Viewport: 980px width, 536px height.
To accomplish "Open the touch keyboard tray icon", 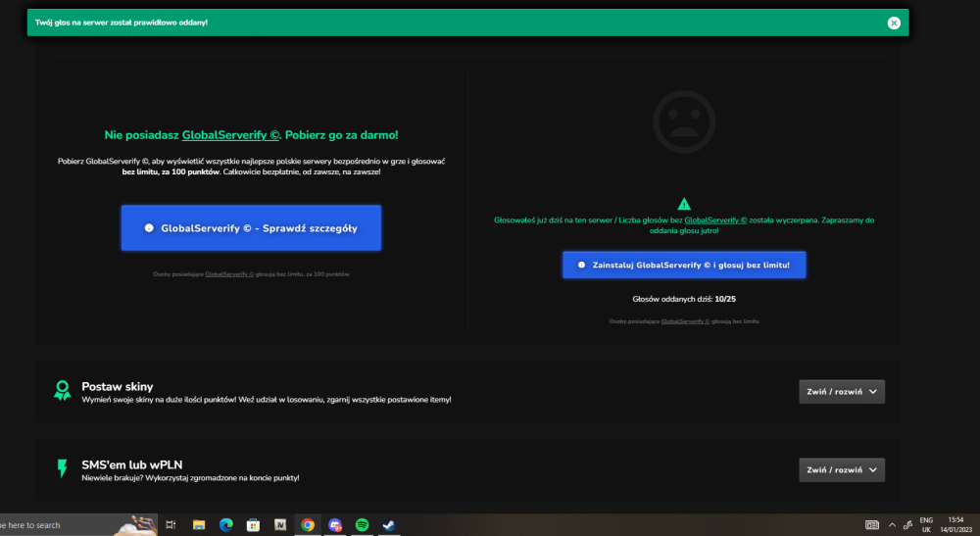I will (872, 525).
